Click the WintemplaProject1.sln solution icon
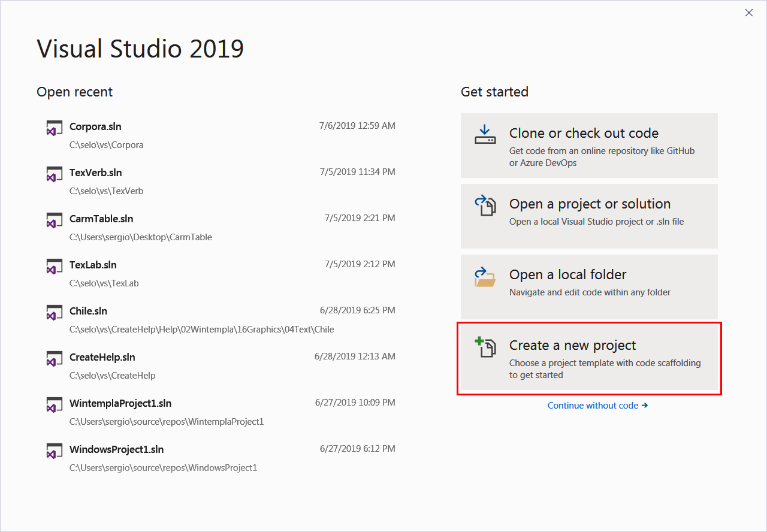The width and height of the screenshot is (767, 532). (x=55, y=405)
